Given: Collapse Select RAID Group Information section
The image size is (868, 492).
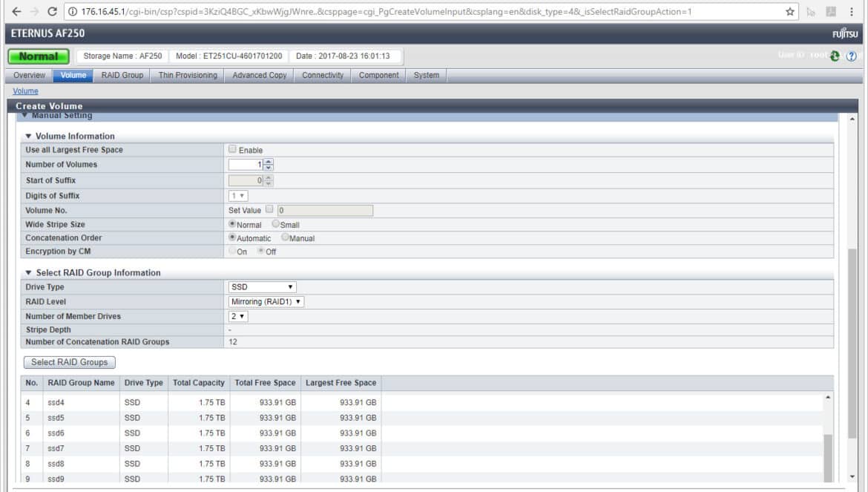Looking at the screenshot, I should click(28, 273).
